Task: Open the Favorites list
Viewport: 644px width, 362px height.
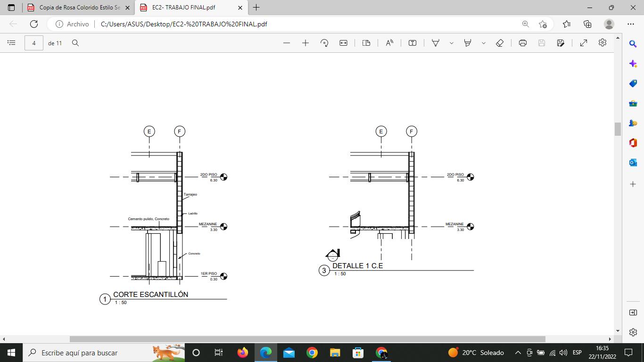Action: click(567, 24)
